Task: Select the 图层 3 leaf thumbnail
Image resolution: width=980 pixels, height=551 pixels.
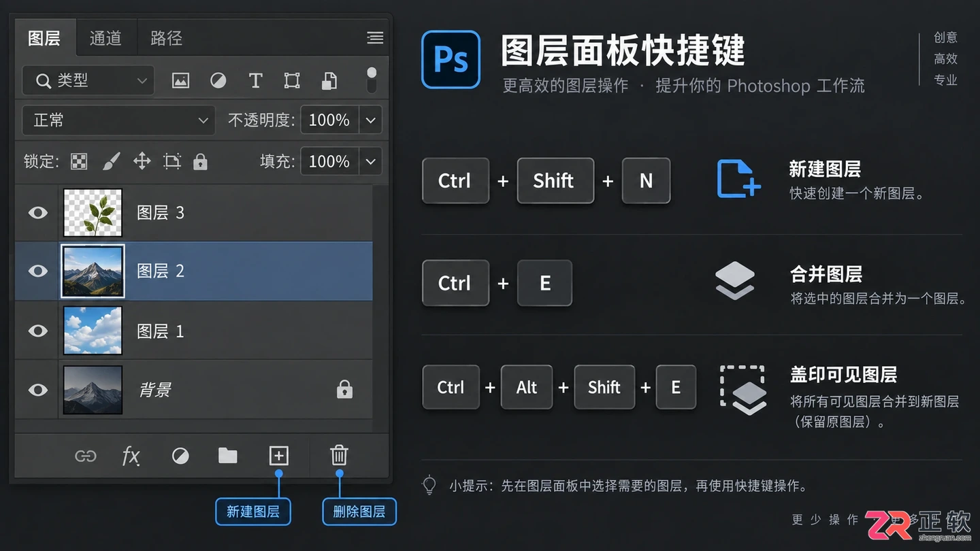Action: tap(93, 213)
